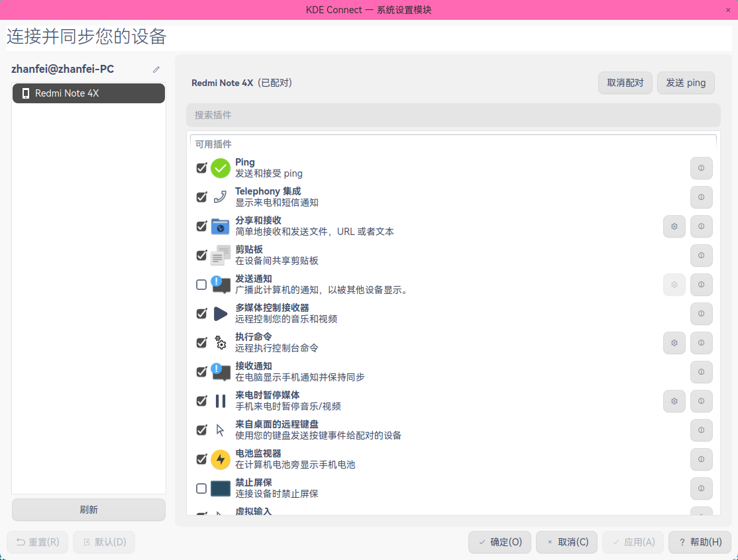738x560 pixels.
Task: Click 刷新 to refresh device list
Action: pos(88,509)
